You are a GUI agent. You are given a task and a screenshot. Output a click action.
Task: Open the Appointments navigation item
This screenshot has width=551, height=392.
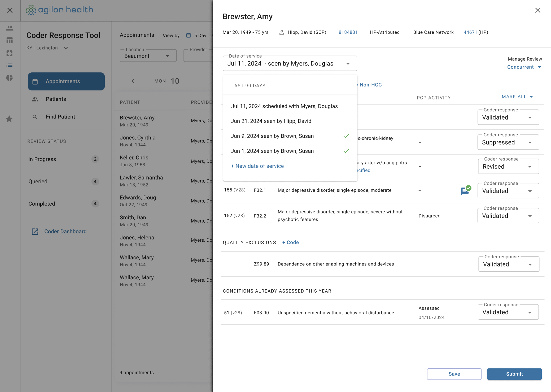click(66, 81)
